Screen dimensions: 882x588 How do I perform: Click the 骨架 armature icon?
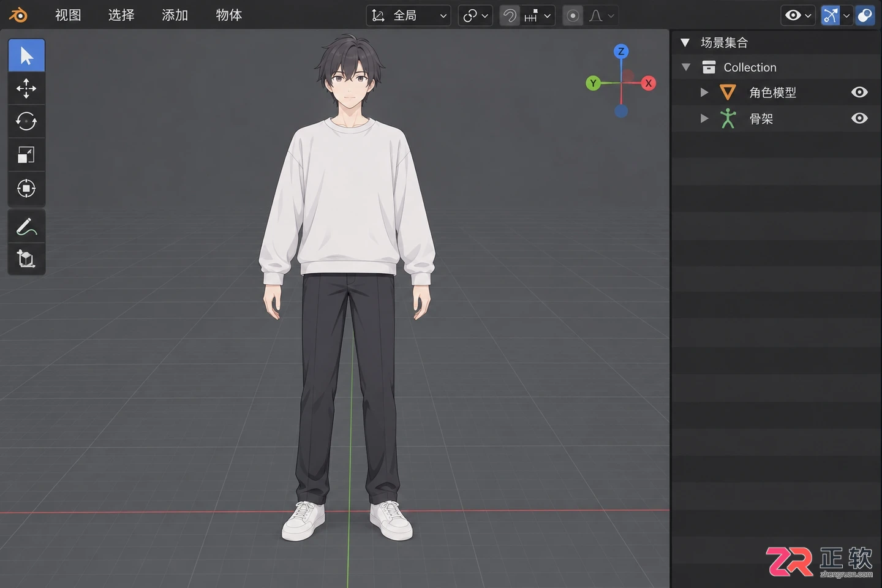click(728, 118)
